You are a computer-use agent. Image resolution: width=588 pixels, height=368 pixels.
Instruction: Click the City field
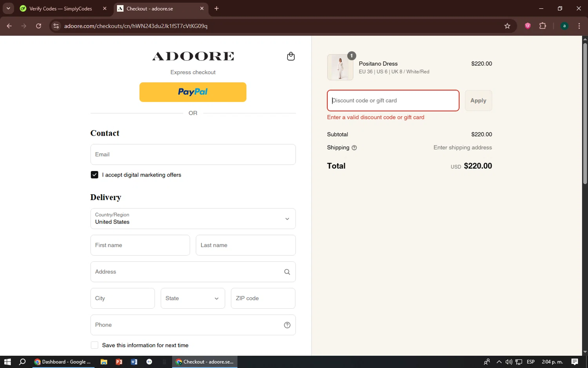[x=123, y=298]
